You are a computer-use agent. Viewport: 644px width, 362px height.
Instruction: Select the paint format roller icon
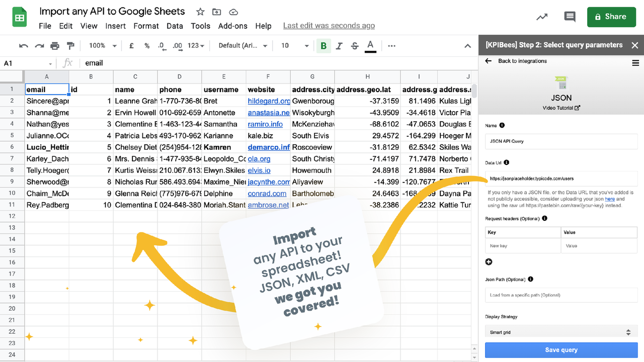(x=70, y=46)
